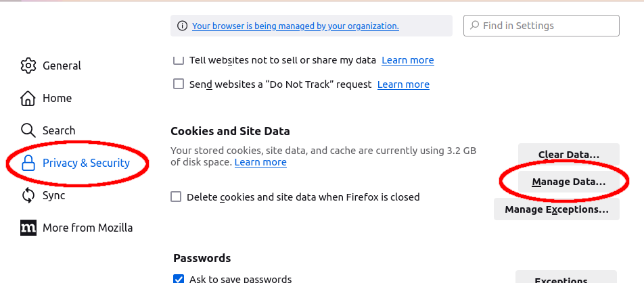Screen dimensions: 644x283
Task: Click the Privacy & Security lock icon
Action: 28,163
